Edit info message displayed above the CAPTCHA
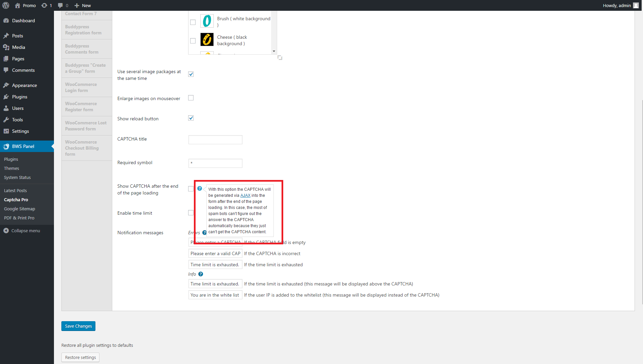This screenshot has width=643, height=364. (215, 284)
